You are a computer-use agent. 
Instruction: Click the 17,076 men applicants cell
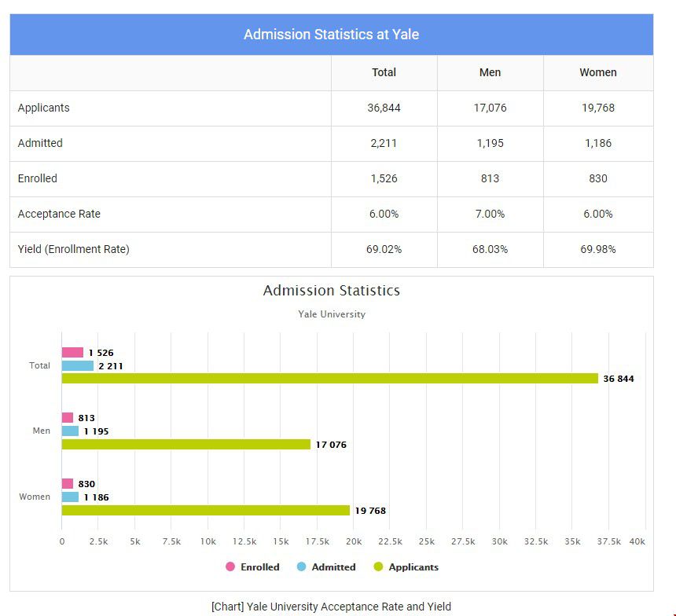[490, 108]
